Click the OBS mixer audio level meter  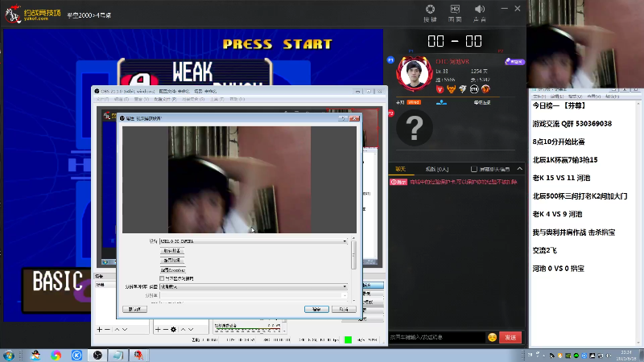pos(248,329)
